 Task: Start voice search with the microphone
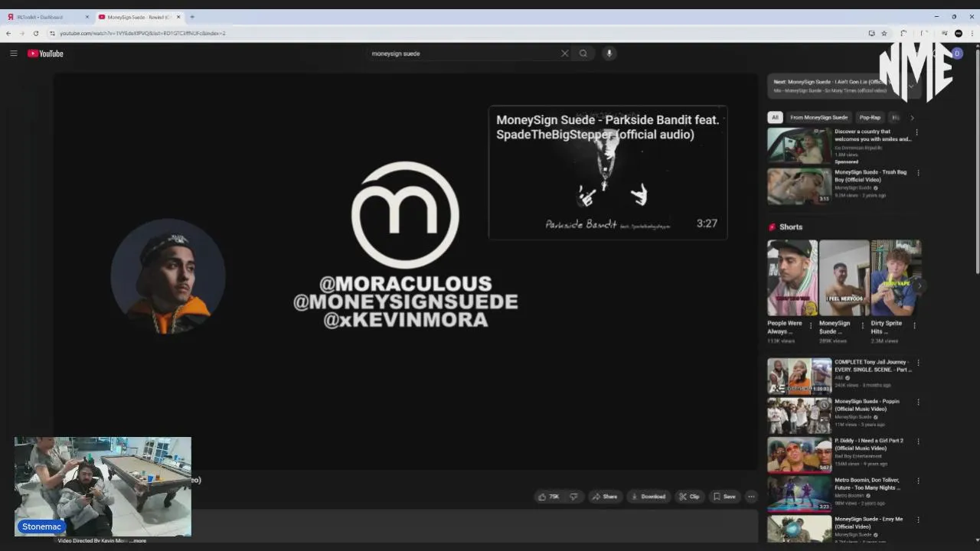tap(609, 54)
